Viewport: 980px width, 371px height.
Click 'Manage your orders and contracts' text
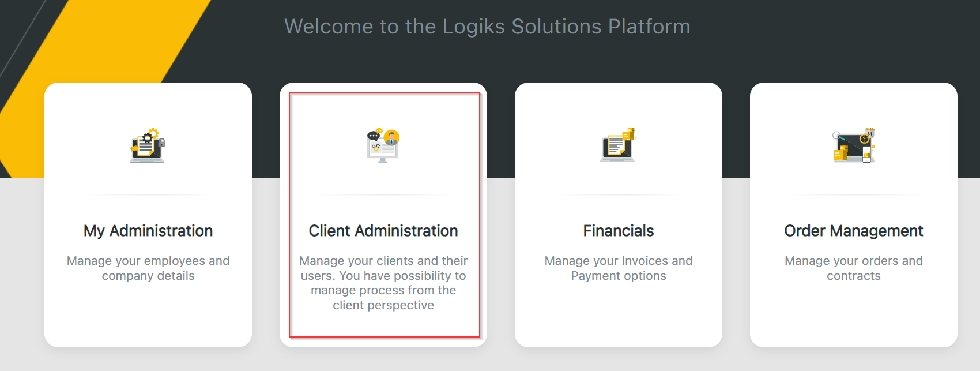click(x=854, y=268)
